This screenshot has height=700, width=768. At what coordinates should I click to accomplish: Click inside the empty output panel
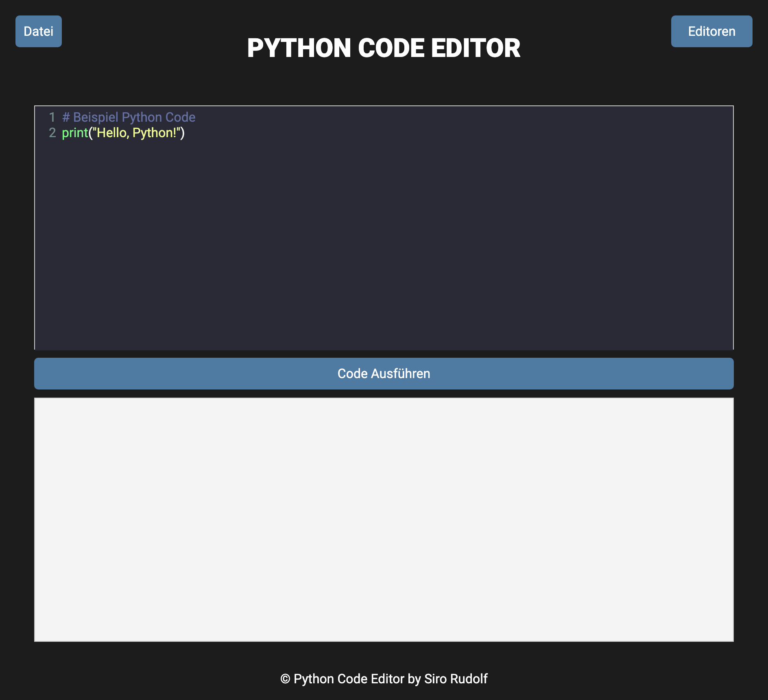tap(384, 519)
